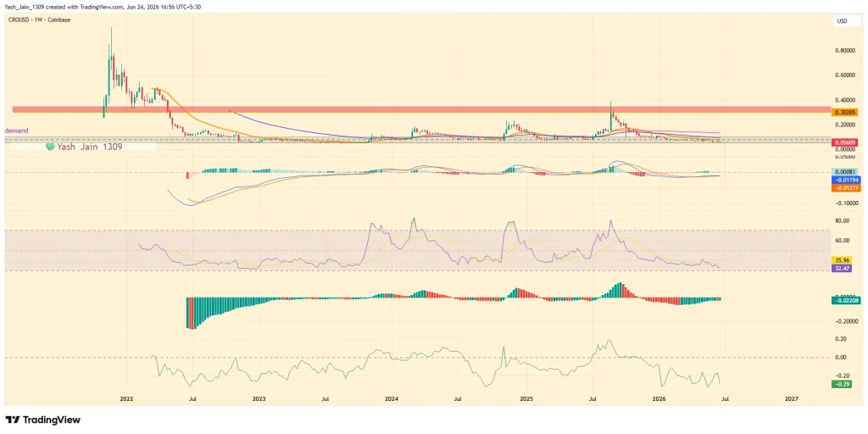Select the 2026 time axis label
Viewport: 868px width, 434px height.
click(x=659, y=398)
